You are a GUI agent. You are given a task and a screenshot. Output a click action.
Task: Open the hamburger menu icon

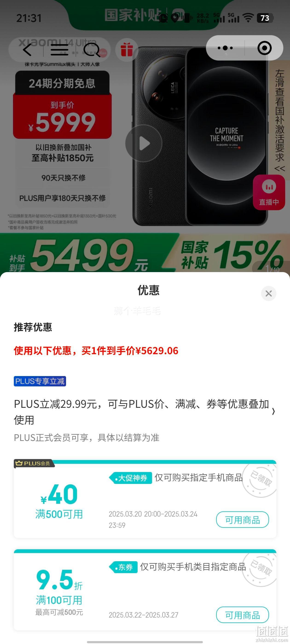pyautogui.click(x=59, y=50)
